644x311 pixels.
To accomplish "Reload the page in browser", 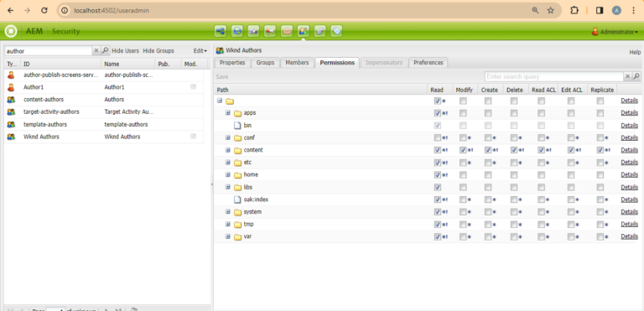I will [44, 11].
